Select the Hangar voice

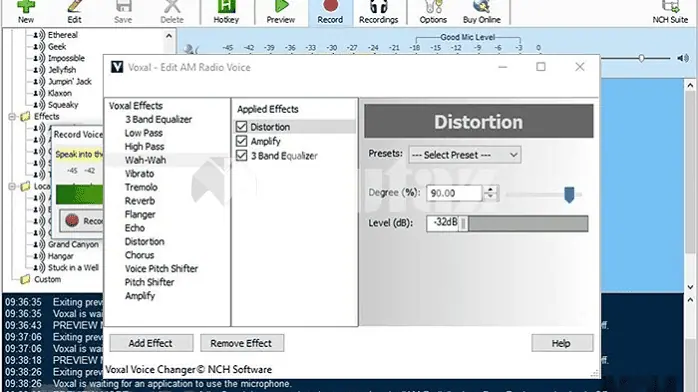(61, 256)
